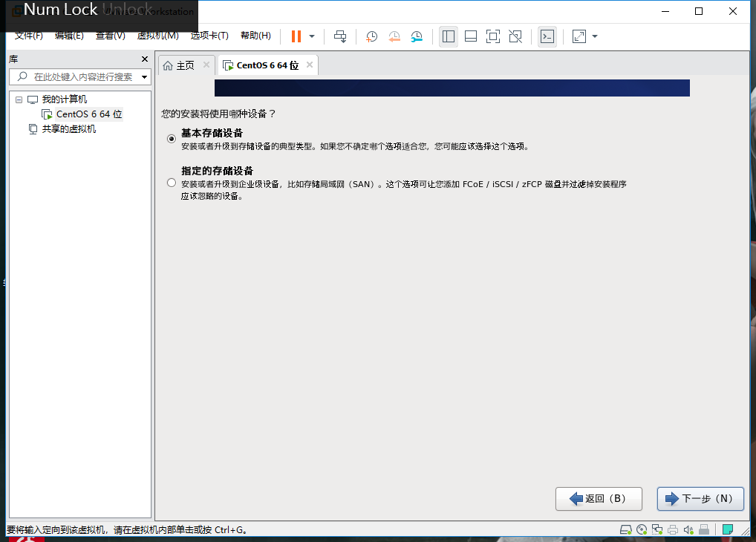Open the 选项卡(T) menu
The height and width of the screenshot is (542, 756).
pos(209,36)
